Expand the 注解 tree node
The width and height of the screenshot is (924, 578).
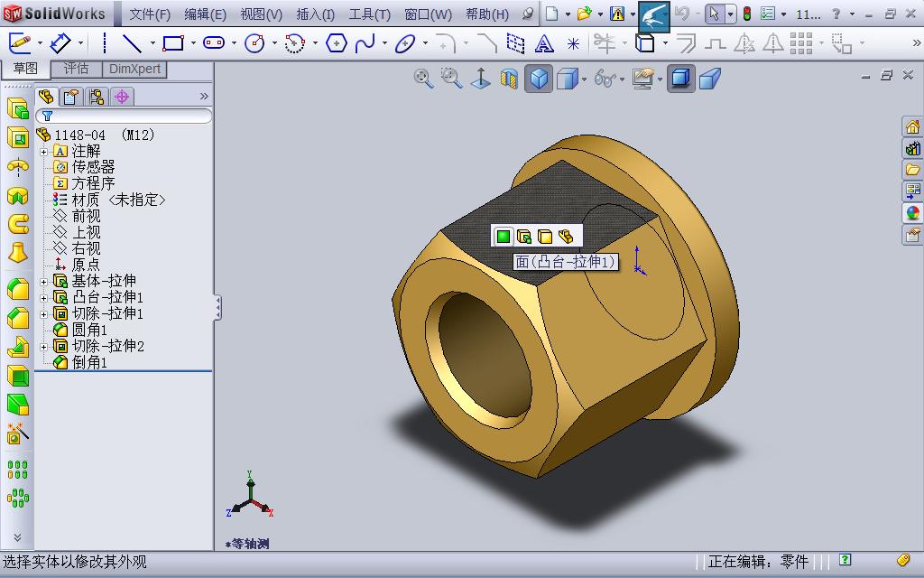pos(43,152)
